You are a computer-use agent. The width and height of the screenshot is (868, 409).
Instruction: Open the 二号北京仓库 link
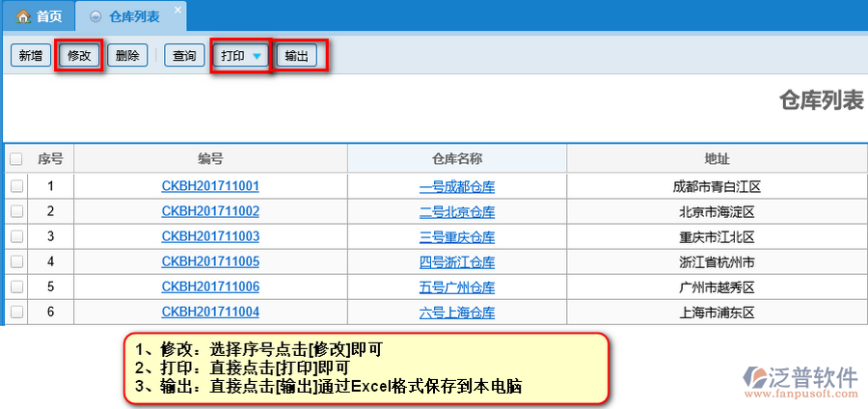457,211
